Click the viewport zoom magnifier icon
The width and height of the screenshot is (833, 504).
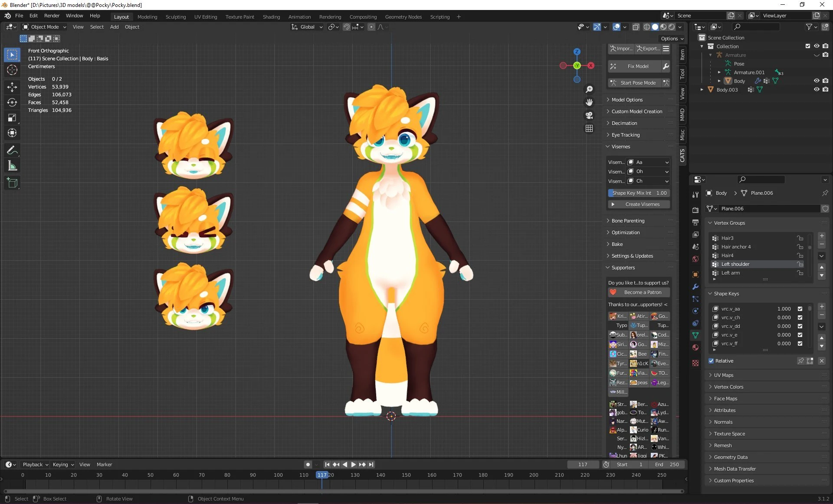tap(589, 89)
